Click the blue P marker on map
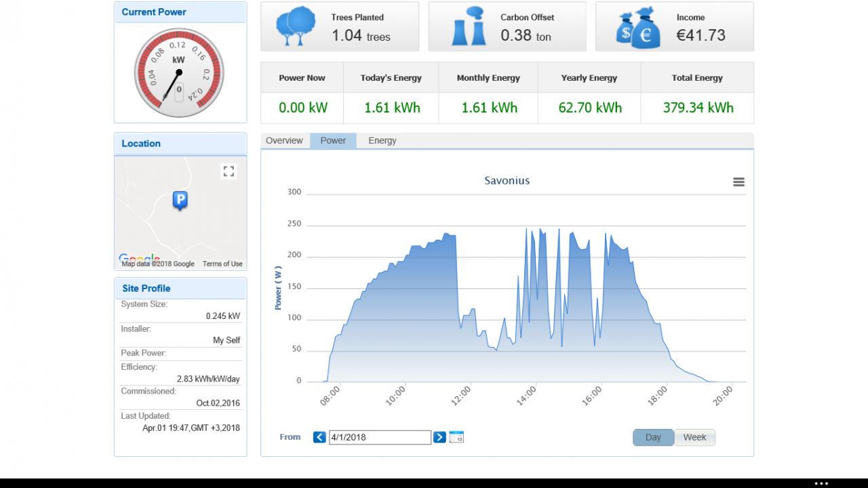Screen dimensions: 868x488 click(180, 201)
